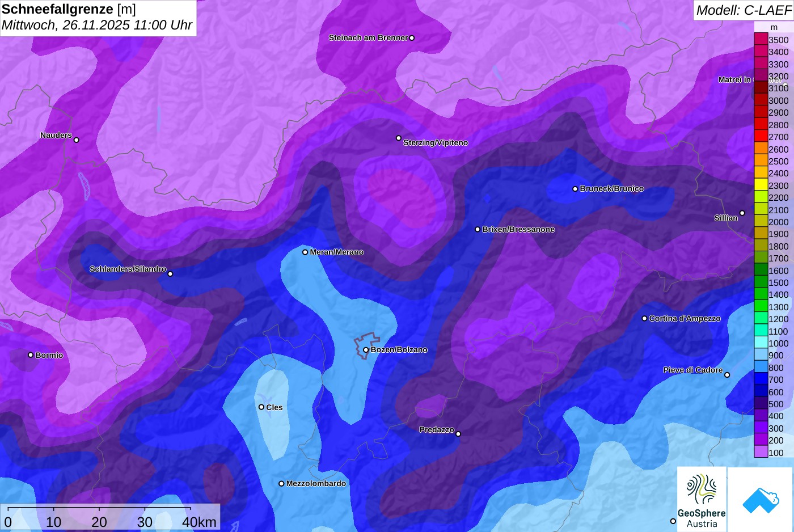
Task: Click the 'm' unit label above legend
Action: pyautogui.click(x=774, y=27)
